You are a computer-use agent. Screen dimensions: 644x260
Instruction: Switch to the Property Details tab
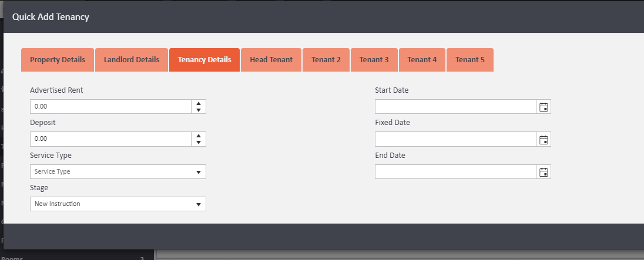58,60
